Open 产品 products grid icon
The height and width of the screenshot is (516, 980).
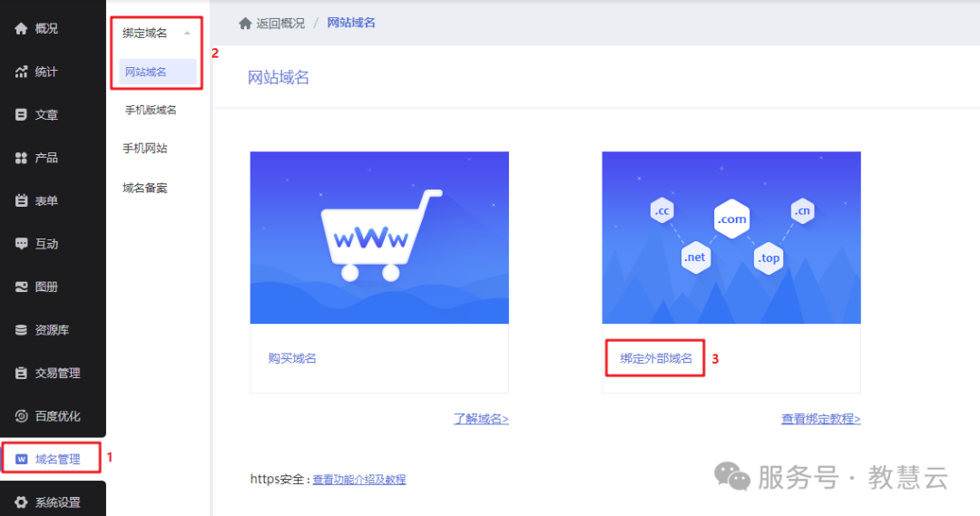click(22, 158)
